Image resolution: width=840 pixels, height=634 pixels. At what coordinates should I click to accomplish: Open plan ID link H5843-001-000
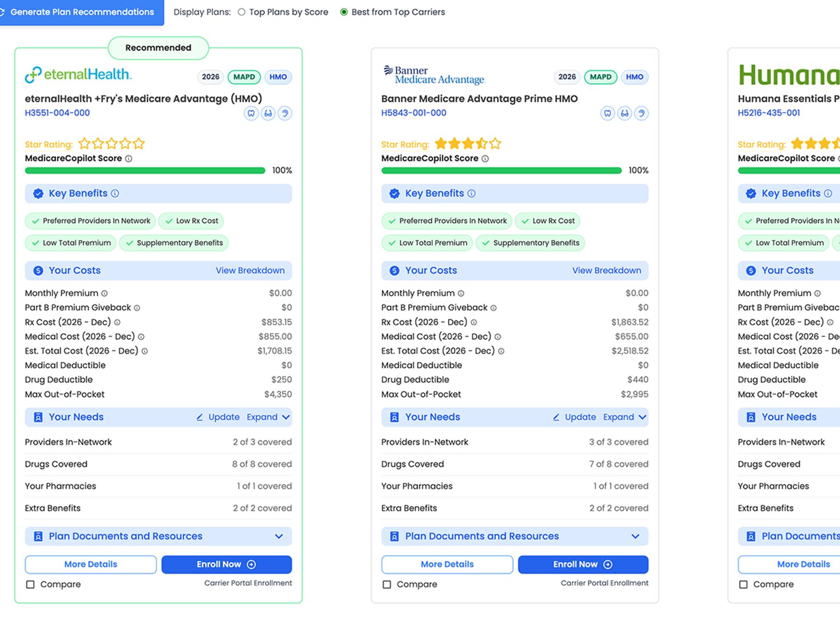(413, 113)
